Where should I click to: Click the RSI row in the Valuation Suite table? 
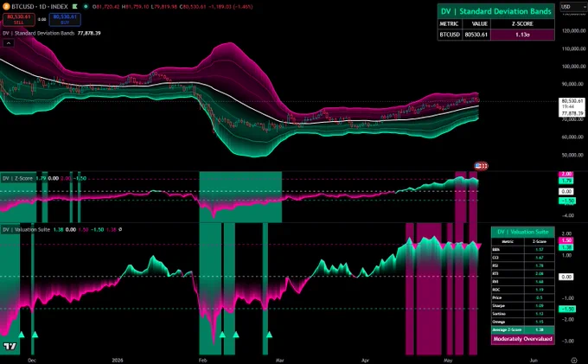pos(523,265)
